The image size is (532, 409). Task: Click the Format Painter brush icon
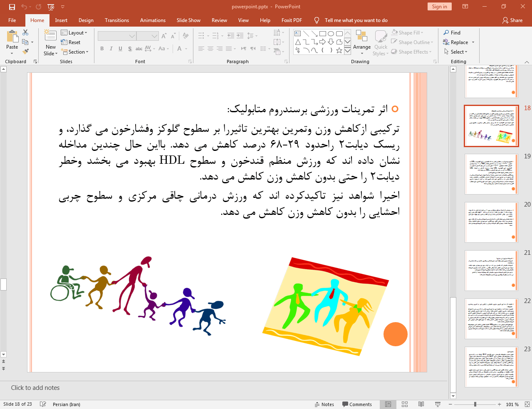[26, 52]
